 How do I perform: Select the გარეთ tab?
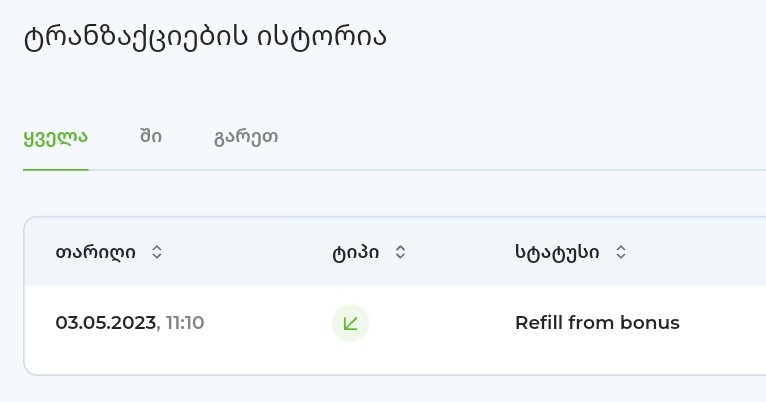[245, 137]
